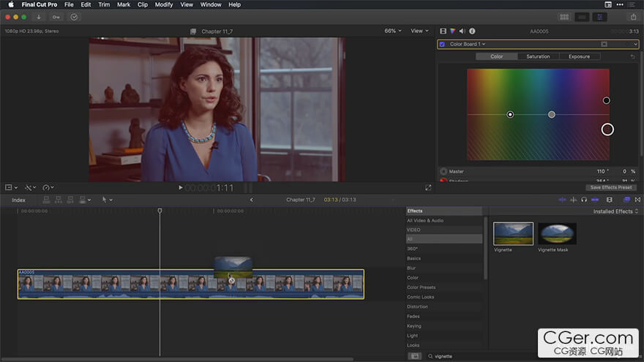Open the Info inspector icon
The height and width of the screenshot is (362, 644).
click(472, 31)
